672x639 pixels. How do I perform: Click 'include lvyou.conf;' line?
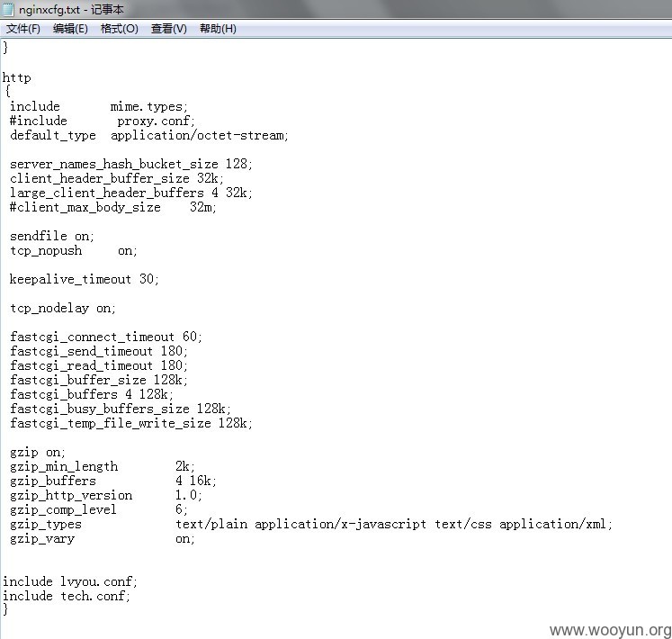(x=70, y=582)
